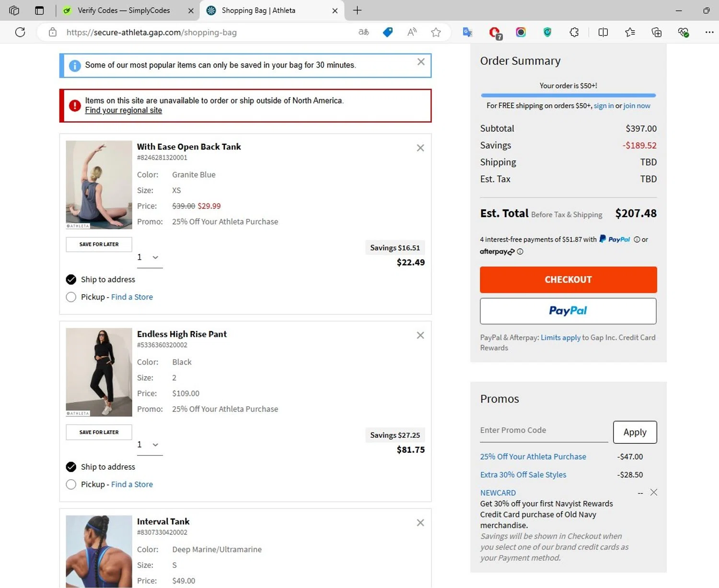Select Pickup option for Endless High Rise Pant

click(71, 484)
